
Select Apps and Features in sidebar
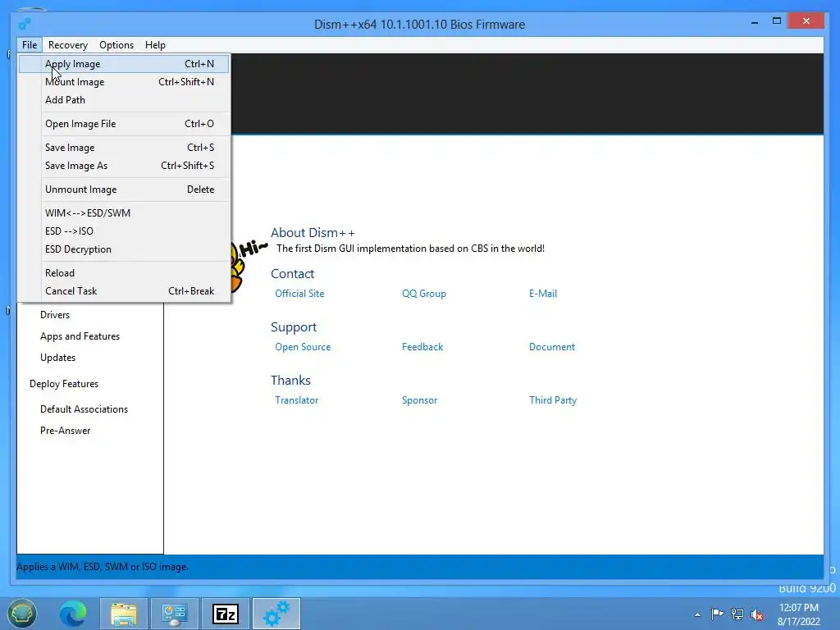click(x=80, y=336)
